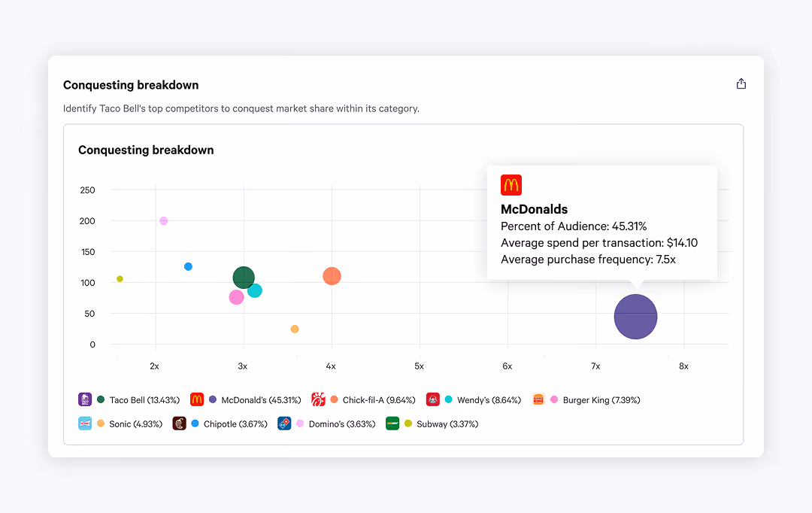
Task: Click the Taco Bell logo in the legend
Action: (85, 399)
